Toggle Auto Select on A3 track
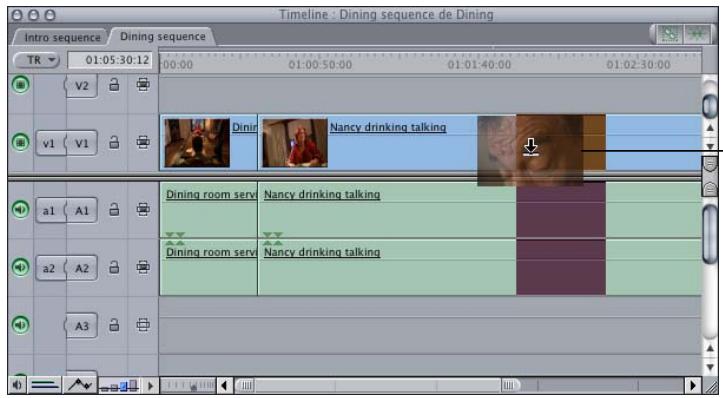723x398 pixels. [143, 325]
